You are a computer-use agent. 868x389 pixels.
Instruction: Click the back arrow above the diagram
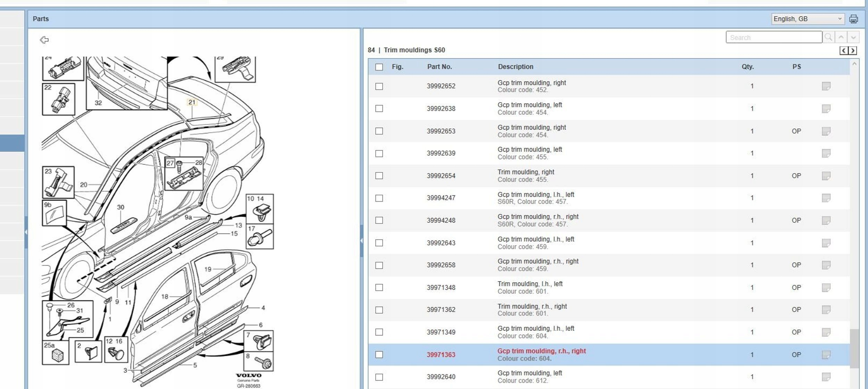(x=44, y=40)
